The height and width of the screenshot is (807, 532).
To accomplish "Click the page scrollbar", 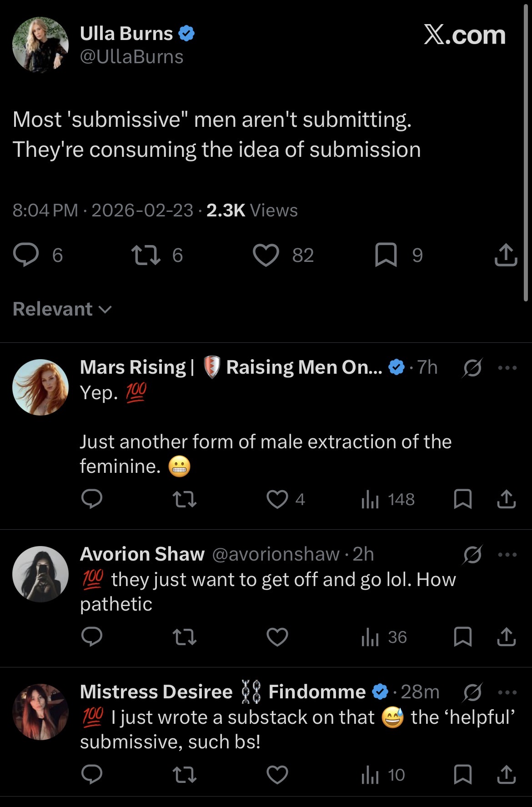I will [x=526, y=150].
